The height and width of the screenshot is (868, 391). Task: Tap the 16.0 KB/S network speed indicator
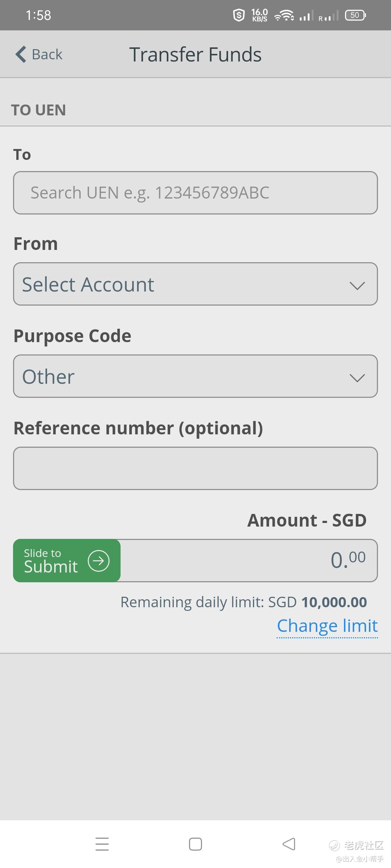click(x=260, y=15)
